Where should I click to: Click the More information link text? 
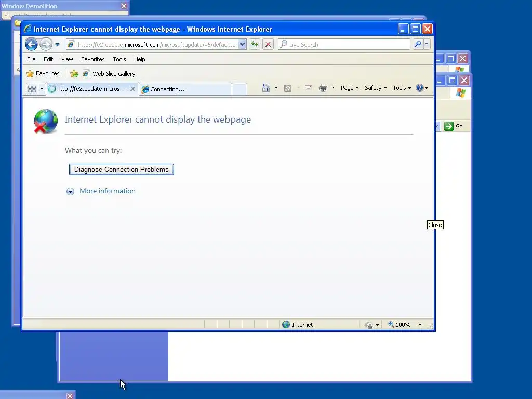[x=107, y=191]
